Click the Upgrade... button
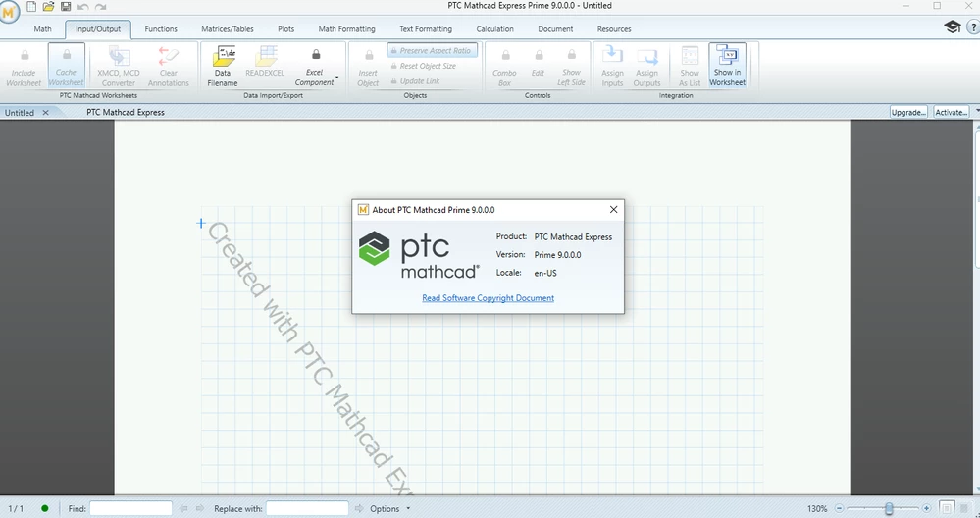This screenshot has width=980, height=518. [908, 112]
